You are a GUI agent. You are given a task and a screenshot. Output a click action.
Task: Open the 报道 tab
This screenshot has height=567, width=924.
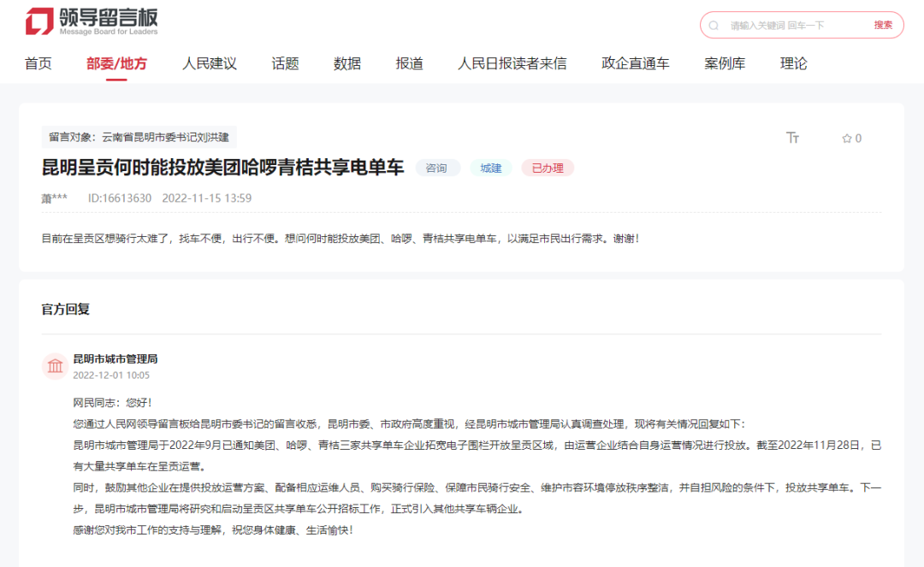(410, 63)
